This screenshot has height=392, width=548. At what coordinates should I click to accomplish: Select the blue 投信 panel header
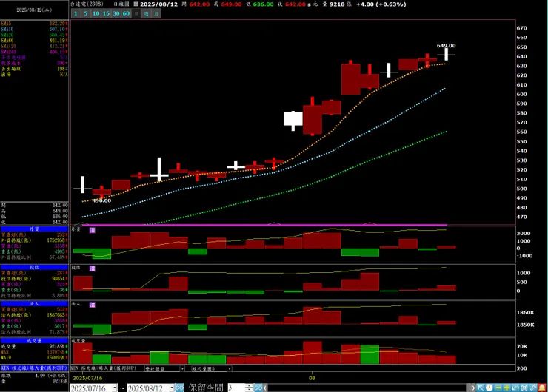pyautogui.click(x=34, y=268)
